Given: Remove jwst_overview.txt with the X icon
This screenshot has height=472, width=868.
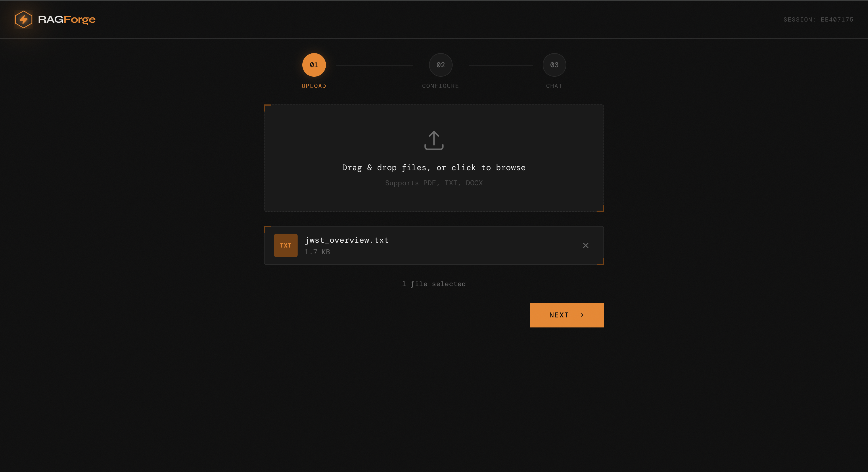Looking at the screenshot, I should coord(585,245).
